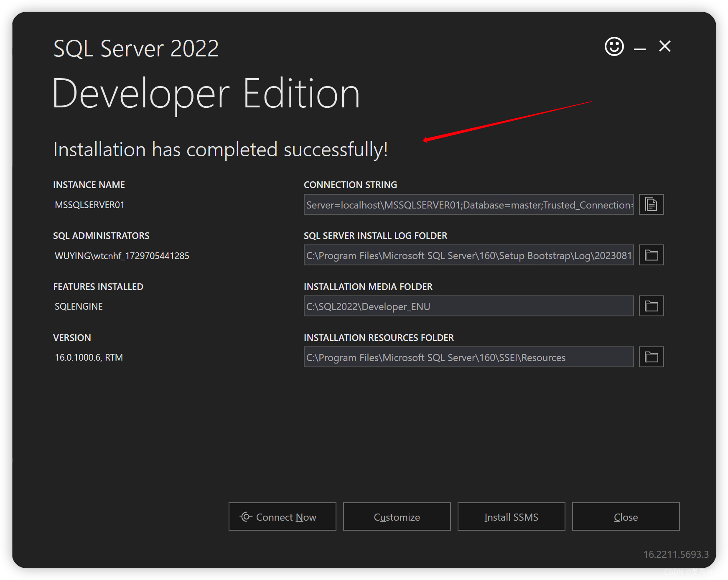728x580 pixels.
Task: Click the installer build number 16.2211.5693.3
Action: click(676, 554)
